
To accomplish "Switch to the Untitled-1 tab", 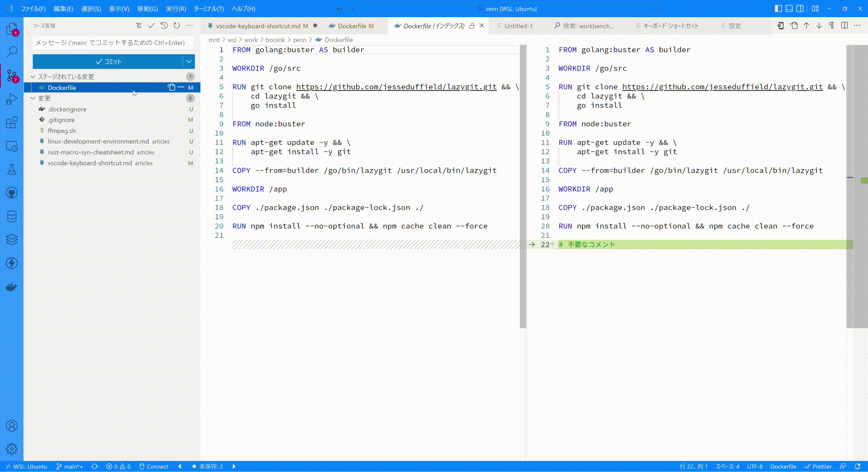I will click(x=519, y=26).
